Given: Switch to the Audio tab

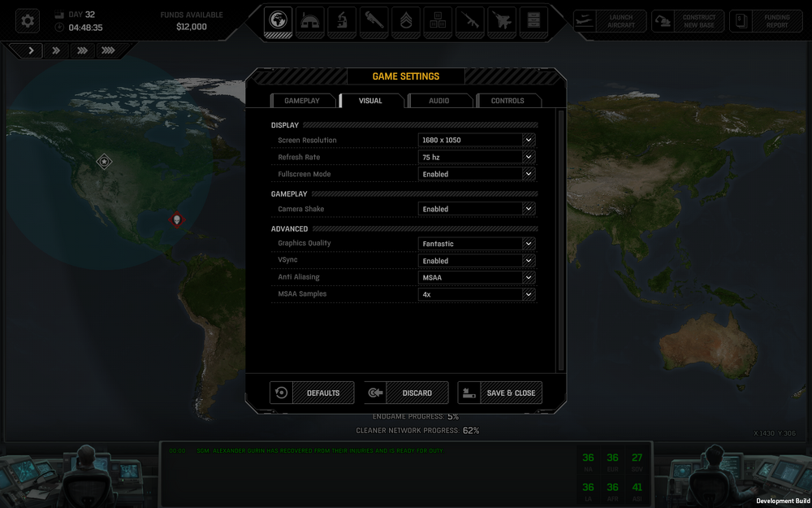Looking at the screenshot, I should (x=439, y=101).
